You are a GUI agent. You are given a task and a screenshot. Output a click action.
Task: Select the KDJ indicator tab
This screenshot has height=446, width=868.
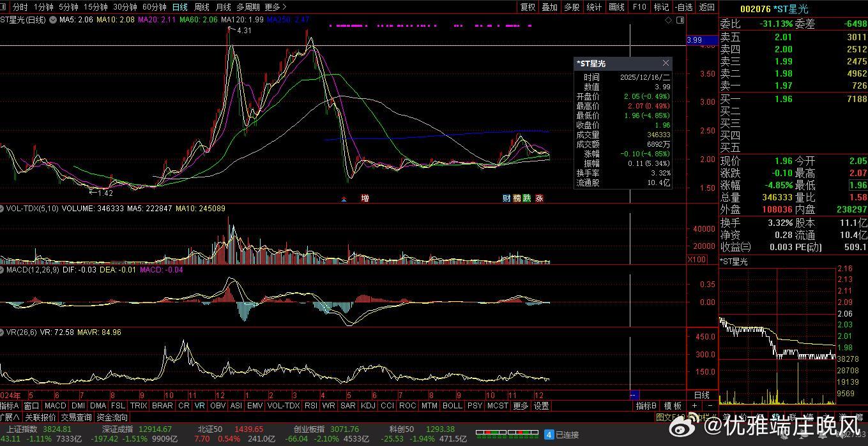pos(368,406)
